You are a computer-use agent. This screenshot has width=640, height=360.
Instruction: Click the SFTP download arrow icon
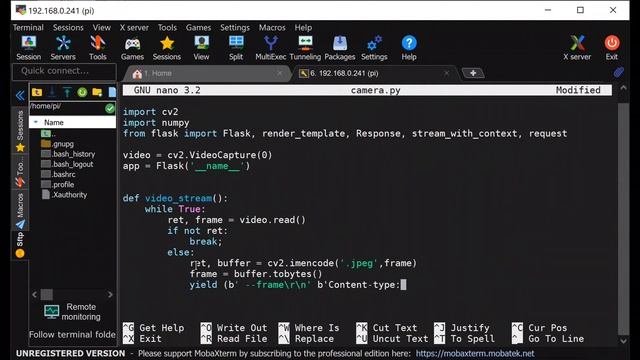(52, 93)
